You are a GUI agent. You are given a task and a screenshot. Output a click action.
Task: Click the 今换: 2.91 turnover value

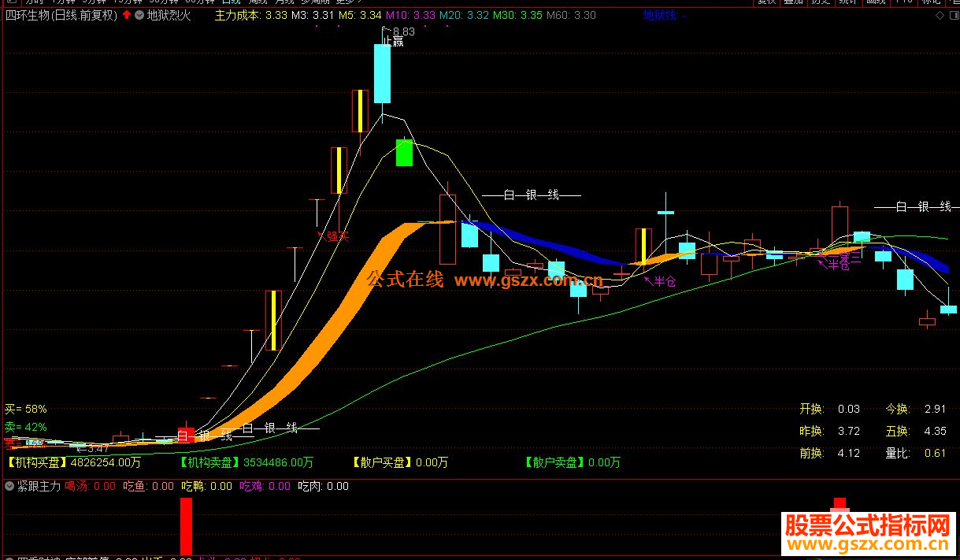[x=916, y=409]
